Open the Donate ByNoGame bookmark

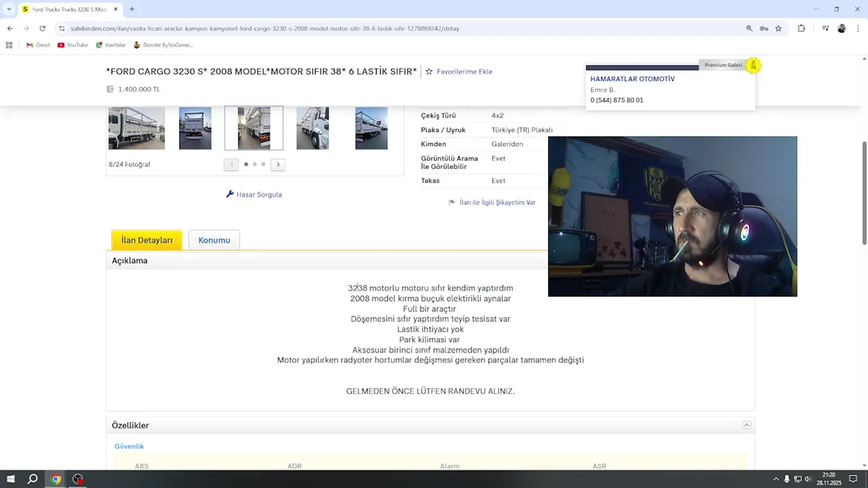tap(163, 45)
